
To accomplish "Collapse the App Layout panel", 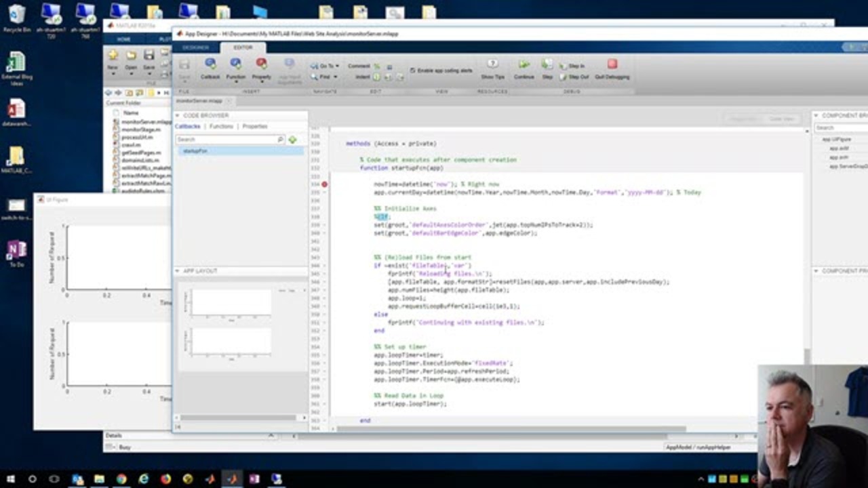I will [x=178, y=271].
